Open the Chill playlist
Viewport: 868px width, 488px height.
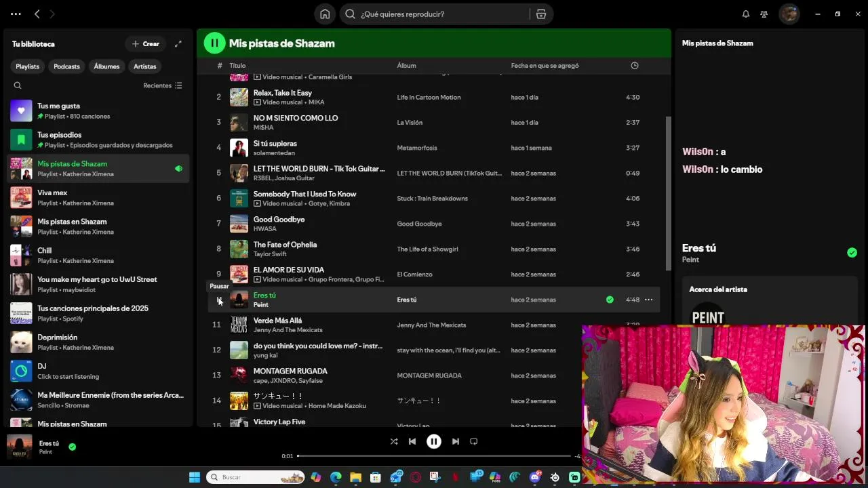coord(98,256)
